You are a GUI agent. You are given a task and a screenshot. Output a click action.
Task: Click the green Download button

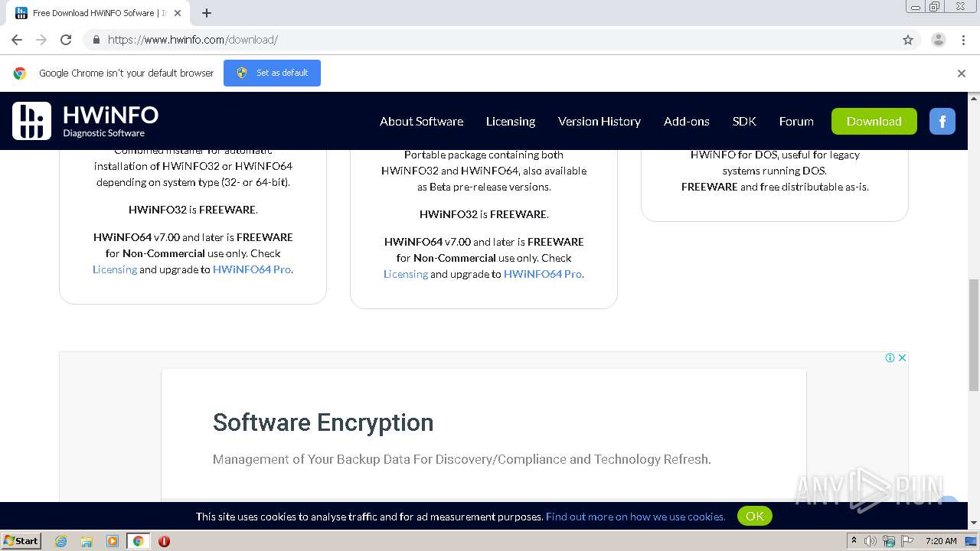tap(874, 121)
